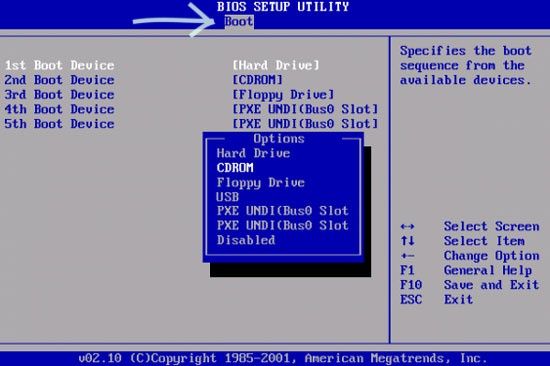Click the left-right arrows icon for Select Screen
550x366 pixels.
click(407, 227)
